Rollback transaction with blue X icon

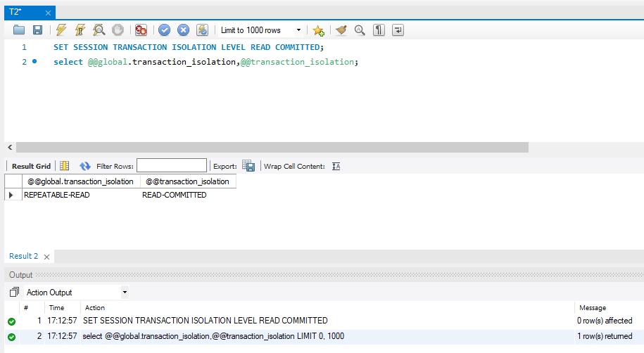tap(183, 30)
